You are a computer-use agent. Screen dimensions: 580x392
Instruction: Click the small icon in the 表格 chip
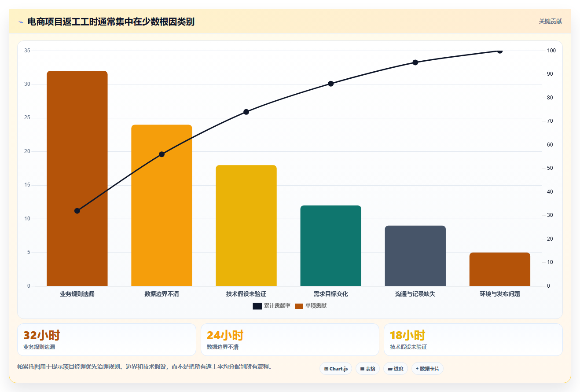(362, 369)
